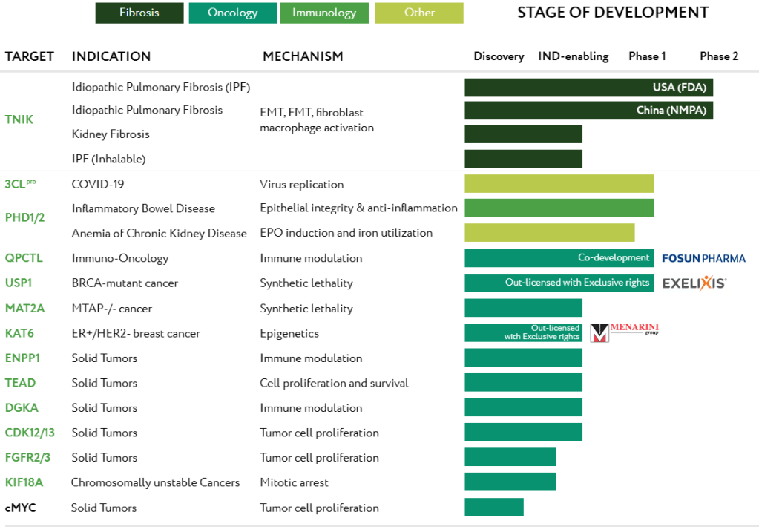Open the Stage of Development header
759x532 pixels.
click(x=613, y=12)
